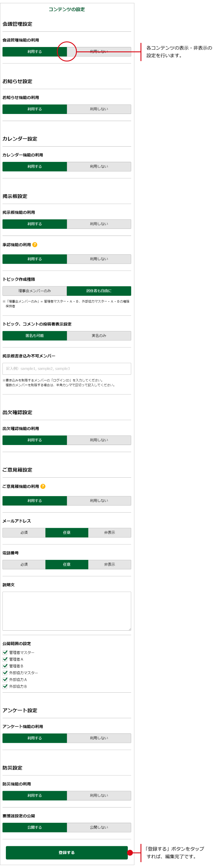Click help icon beside 承認機能の利用
This screenshot has height=868, width=220.
[x=35, y=245]
